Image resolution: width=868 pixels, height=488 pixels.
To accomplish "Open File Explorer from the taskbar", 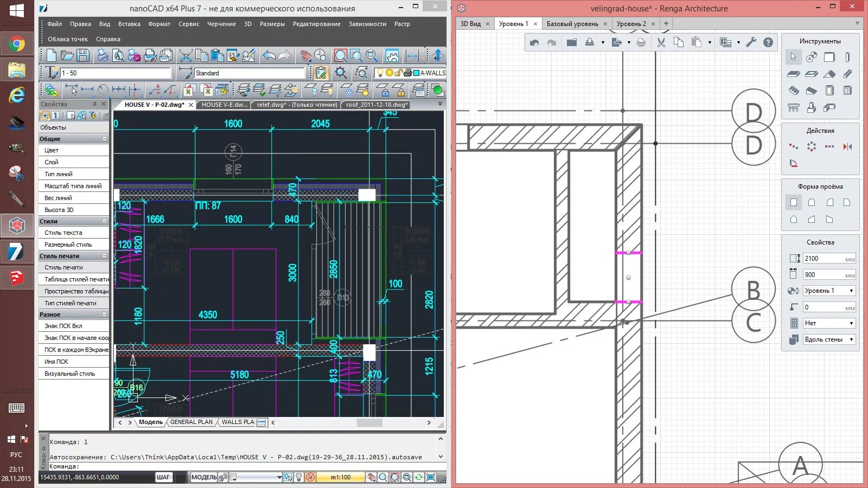I will [x=17, y=70].
